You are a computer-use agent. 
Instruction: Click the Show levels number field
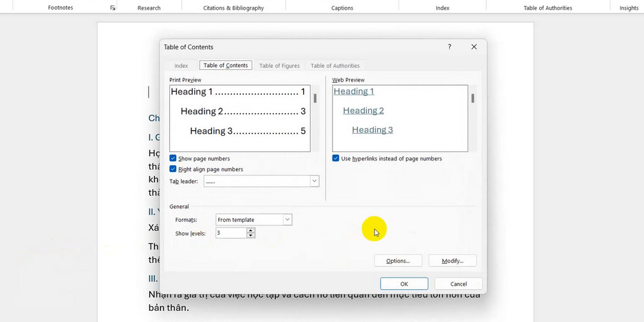pos(230,233)
